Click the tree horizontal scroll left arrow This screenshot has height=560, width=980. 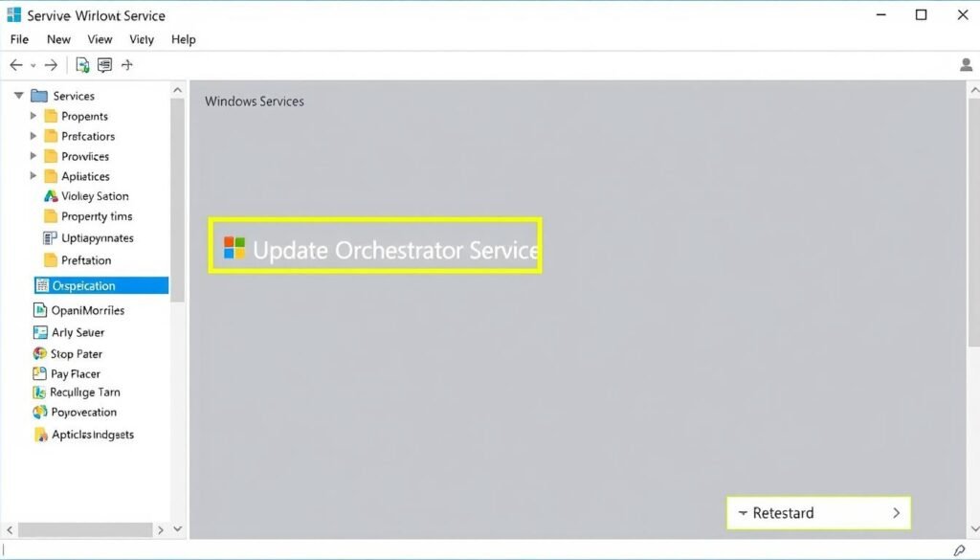click(10, 530)
